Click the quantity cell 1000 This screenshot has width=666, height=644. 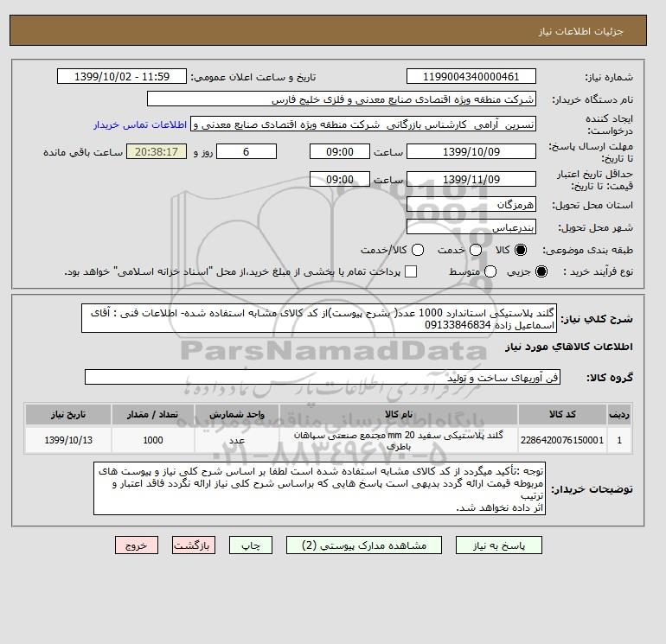[x=153, y=440]
